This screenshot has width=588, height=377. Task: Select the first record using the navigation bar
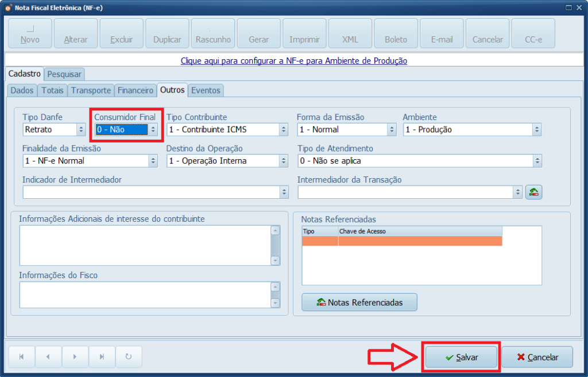point(21,357)
